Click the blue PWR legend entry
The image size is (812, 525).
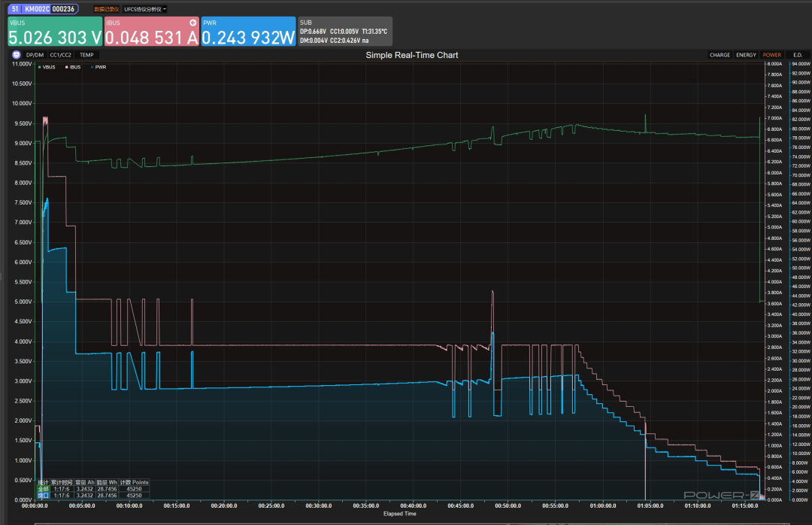tap(98, 68)
